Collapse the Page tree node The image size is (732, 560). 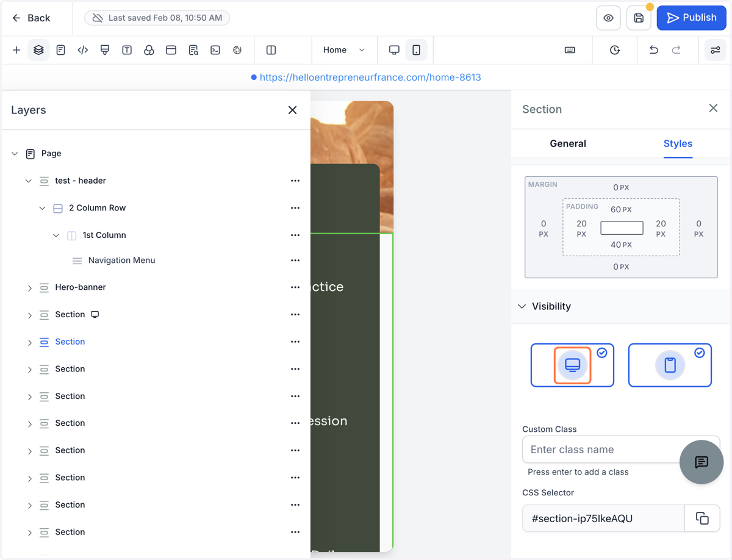(x=15, y=154)
